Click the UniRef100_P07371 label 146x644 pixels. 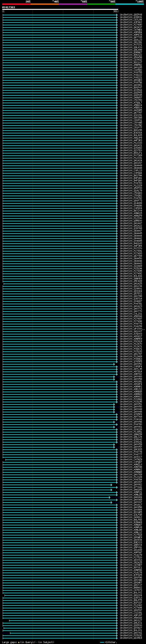131,45
